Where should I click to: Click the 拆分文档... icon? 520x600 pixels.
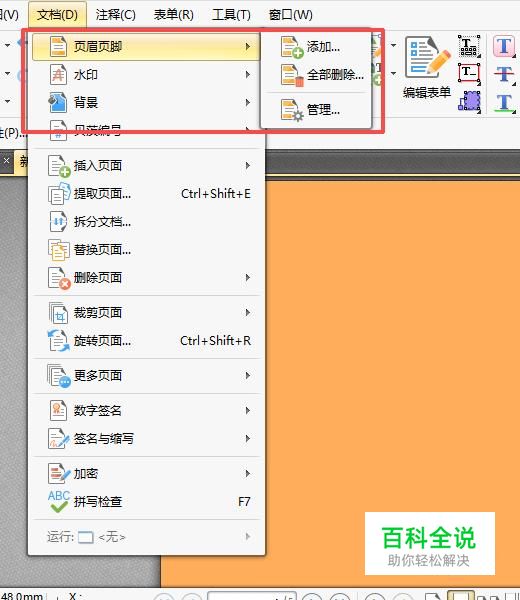pyautogui.click(x=58, y=222)
